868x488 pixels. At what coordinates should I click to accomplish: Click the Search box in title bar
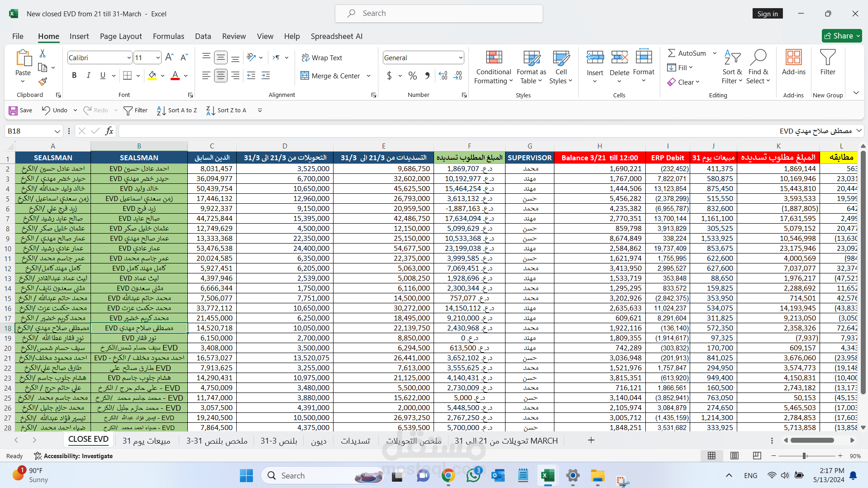[439, 14]
